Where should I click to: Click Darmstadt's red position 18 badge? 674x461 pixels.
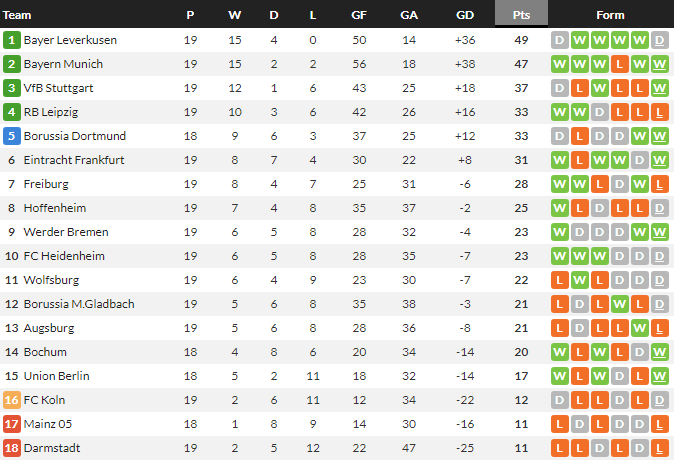[x=12, y=448]
